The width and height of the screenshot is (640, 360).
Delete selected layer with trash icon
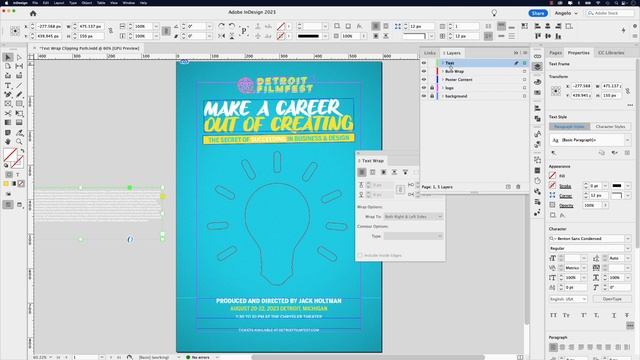(x=518, y=187)
